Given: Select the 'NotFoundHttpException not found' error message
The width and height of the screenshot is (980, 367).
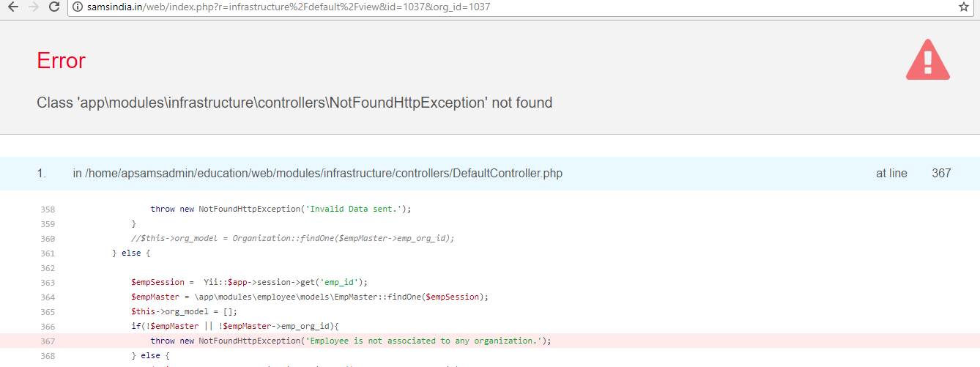Looking at the screenshot, I should [294, 103].
